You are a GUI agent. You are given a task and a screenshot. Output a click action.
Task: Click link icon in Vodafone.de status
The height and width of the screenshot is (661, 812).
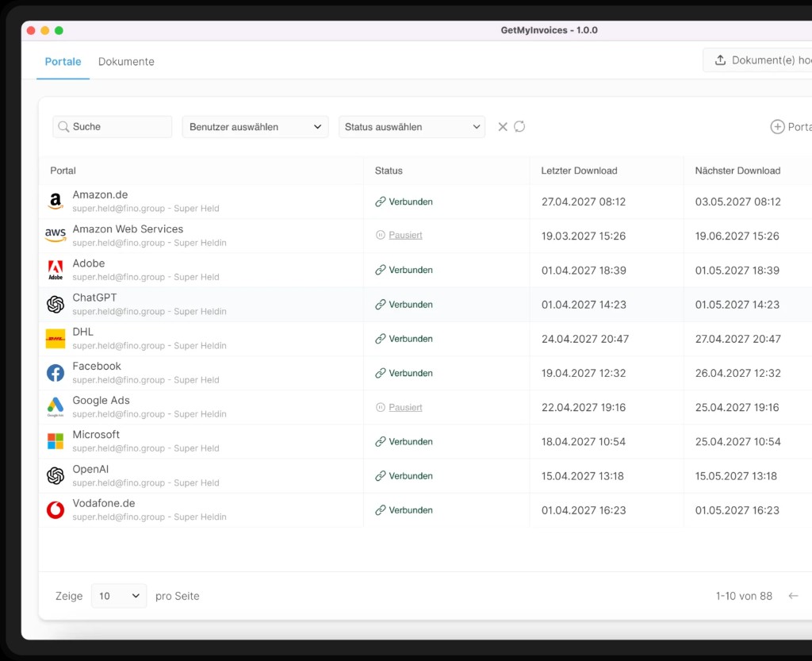click(x=380, y=510)
